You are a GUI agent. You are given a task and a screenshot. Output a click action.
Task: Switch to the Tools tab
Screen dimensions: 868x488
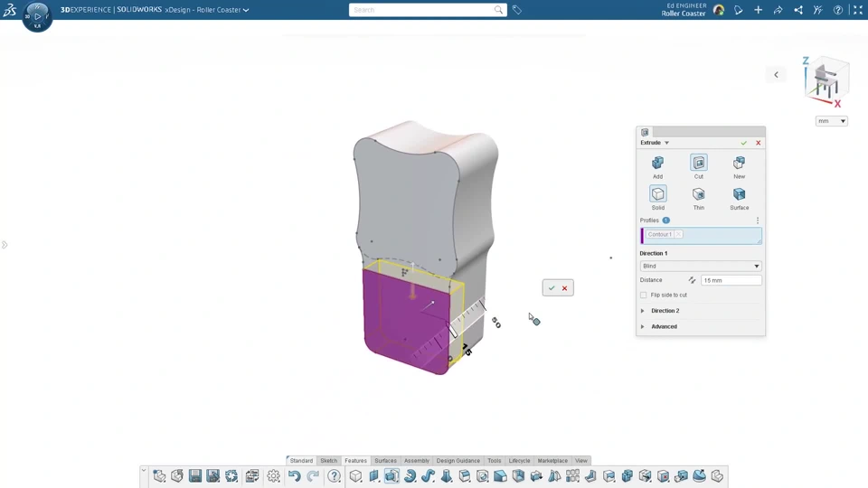[495, 460]
